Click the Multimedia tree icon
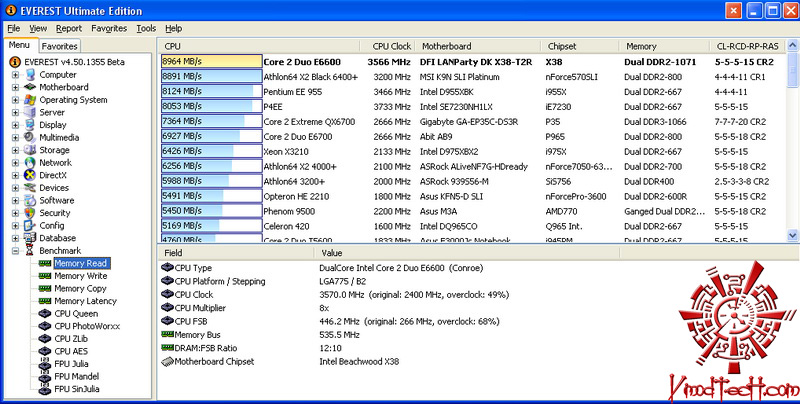This screenshot has height=404, width=800. (31, 137)
